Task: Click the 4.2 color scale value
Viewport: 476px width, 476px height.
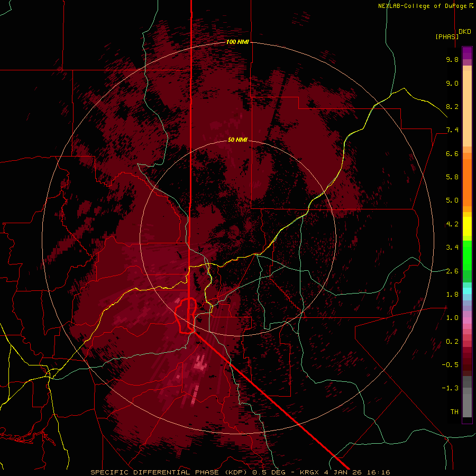Action: point(452,224)
